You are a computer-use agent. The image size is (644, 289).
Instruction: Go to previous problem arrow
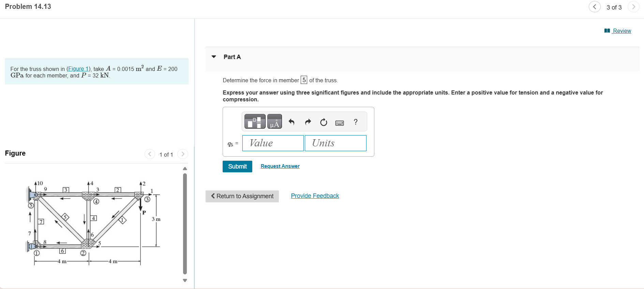pyautogui.click(x=595, y=7)
